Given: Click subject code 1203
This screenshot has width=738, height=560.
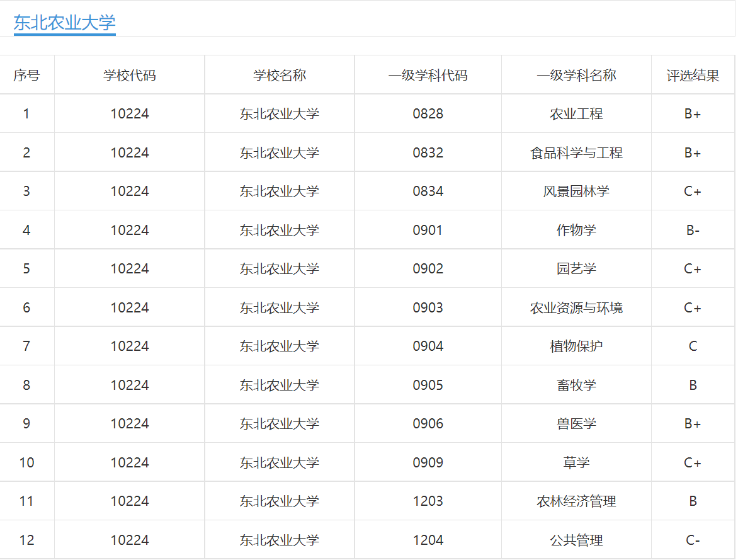Looking at the screenshot, I should click(x=428, y=501).
